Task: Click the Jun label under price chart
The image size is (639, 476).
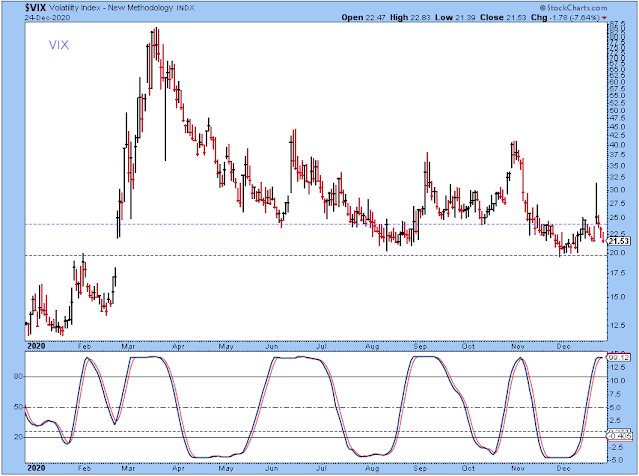Action: (x=272, y=346)
